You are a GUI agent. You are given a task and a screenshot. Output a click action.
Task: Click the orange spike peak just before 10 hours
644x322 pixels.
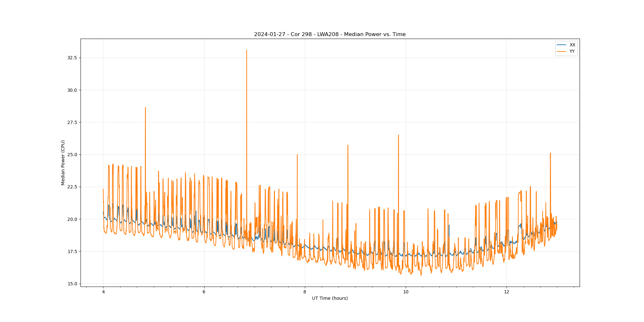point(398,135)
